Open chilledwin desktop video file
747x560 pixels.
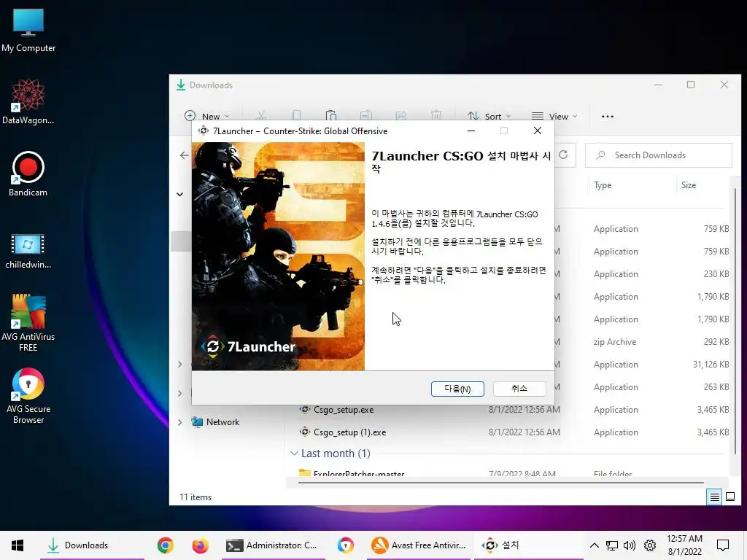click(x=28, y=251)
